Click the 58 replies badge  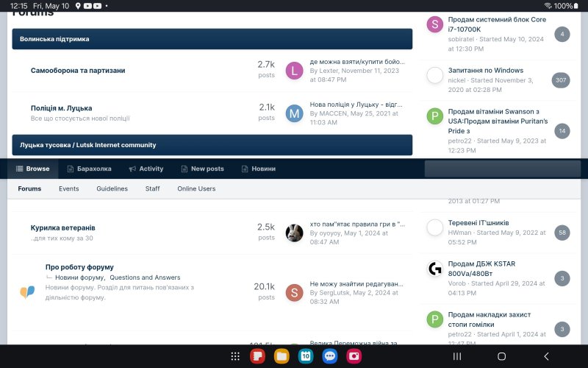(x=562, y=233)
